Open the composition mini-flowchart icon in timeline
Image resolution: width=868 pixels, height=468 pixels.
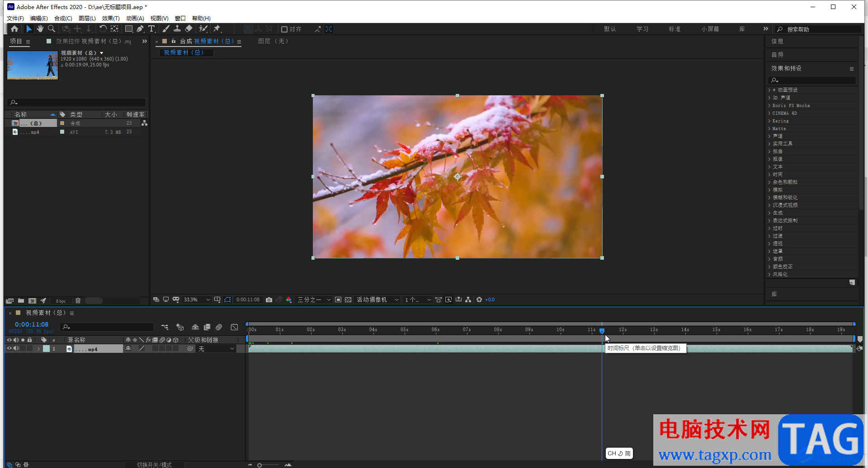coord(165,327)
